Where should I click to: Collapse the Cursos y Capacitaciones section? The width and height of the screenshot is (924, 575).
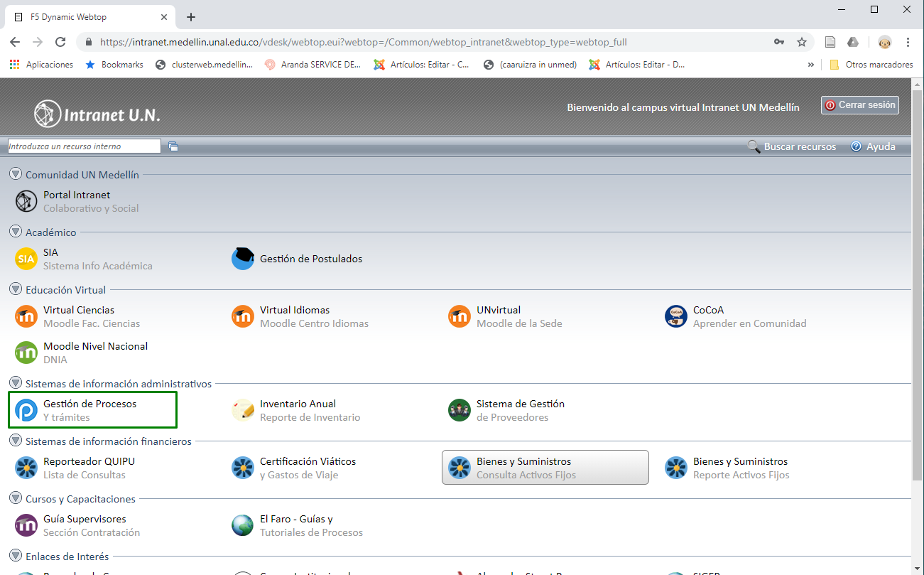(x=16, y=498)
